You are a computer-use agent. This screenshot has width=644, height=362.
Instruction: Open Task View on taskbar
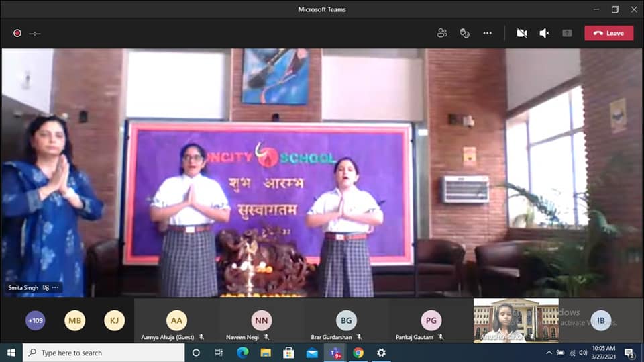pos(219,353)
